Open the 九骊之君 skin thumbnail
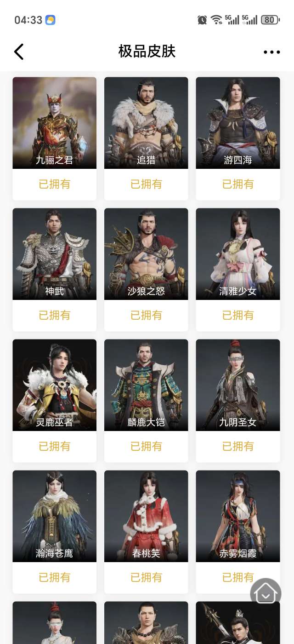This screenshot has width=294, height=644. [x=55, y=123]
